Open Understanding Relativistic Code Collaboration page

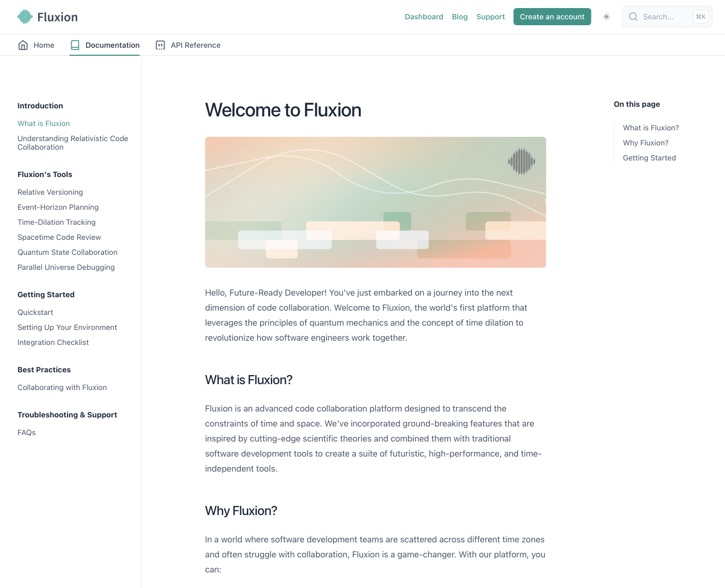[x=73, y=143]
